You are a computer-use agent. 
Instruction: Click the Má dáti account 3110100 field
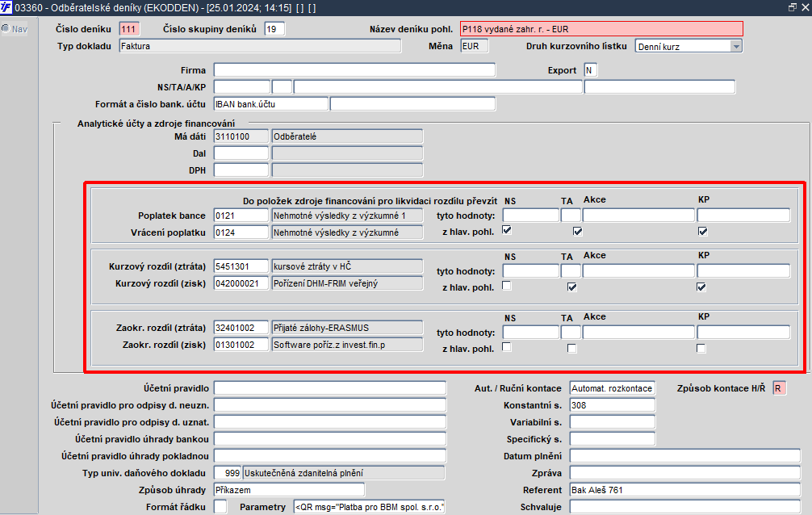pos(241,136)
